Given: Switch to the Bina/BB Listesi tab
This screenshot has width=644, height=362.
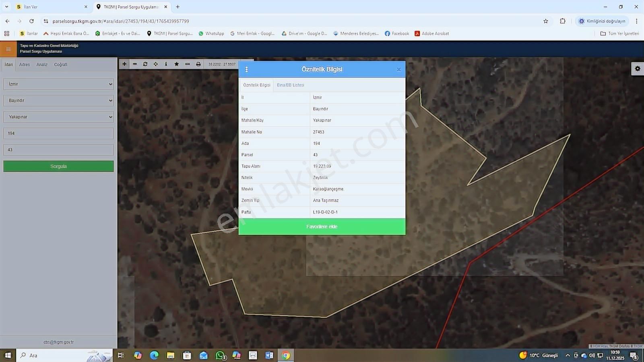Looking at the screenshot, I should click(290, 85).
